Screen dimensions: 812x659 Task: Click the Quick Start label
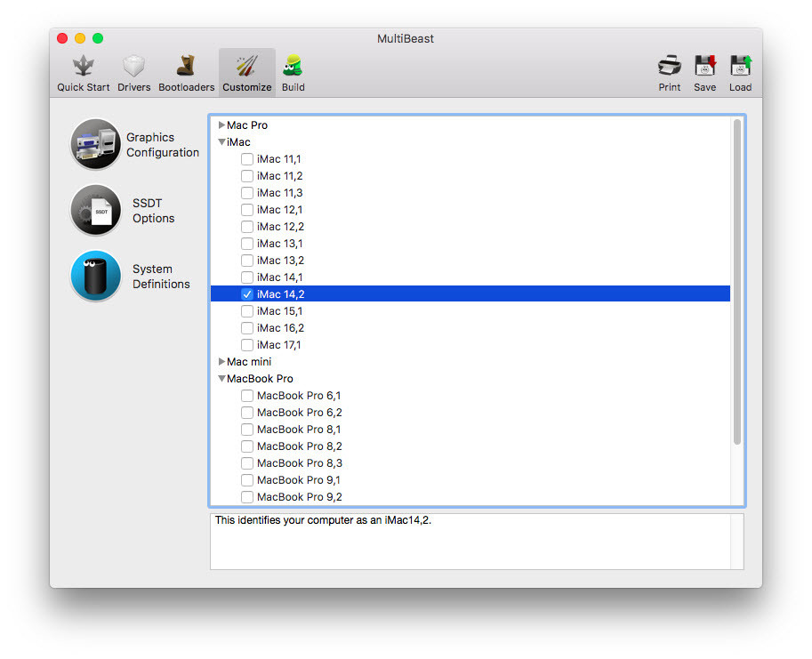pos(83,87)
